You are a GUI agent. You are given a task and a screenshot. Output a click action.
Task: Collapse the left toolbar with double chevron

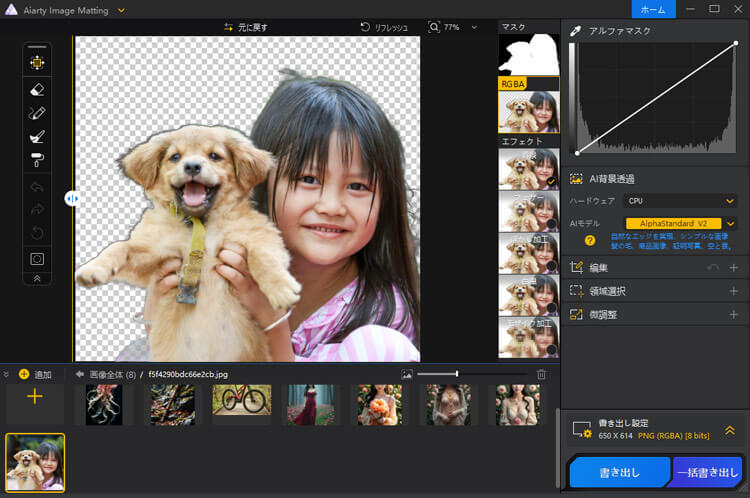[37, 278]
